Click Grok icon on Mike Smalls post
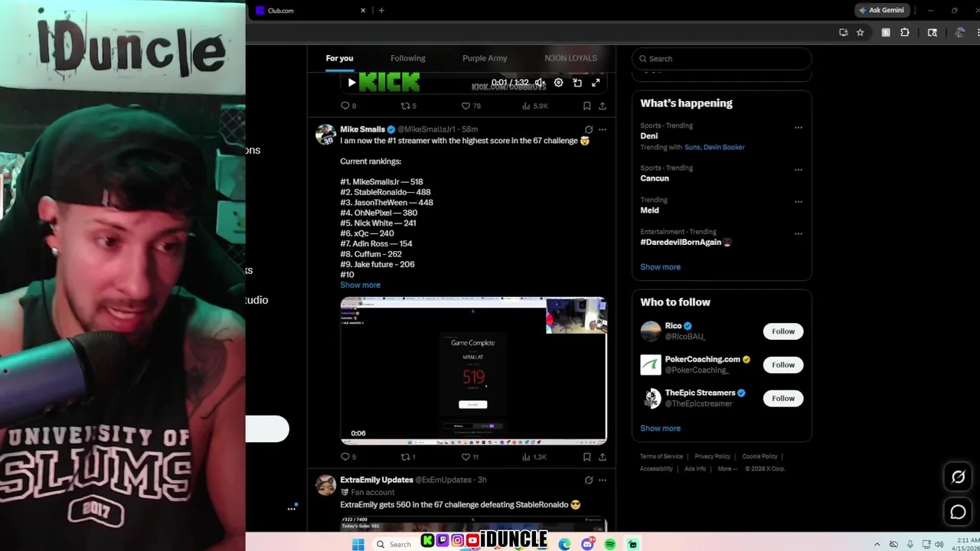 (588, 129)
